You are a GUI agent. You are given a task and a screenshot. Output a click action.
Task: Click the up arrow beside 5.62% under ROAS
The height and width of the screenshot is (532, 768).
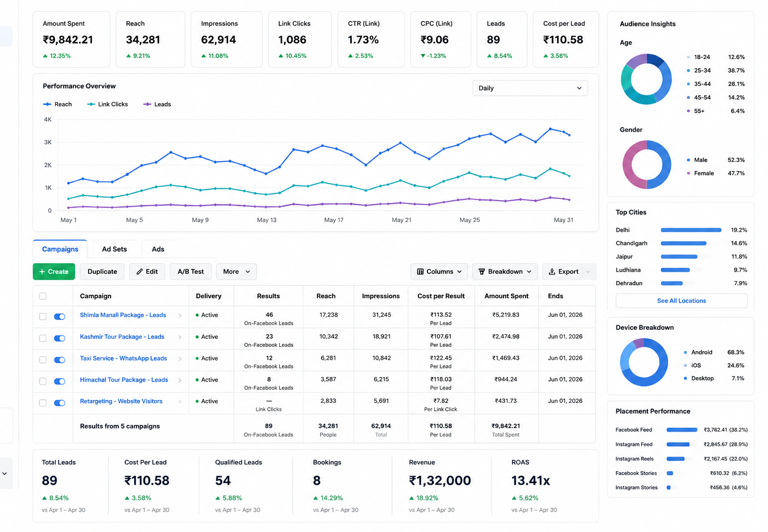click(x=514, y=498)
